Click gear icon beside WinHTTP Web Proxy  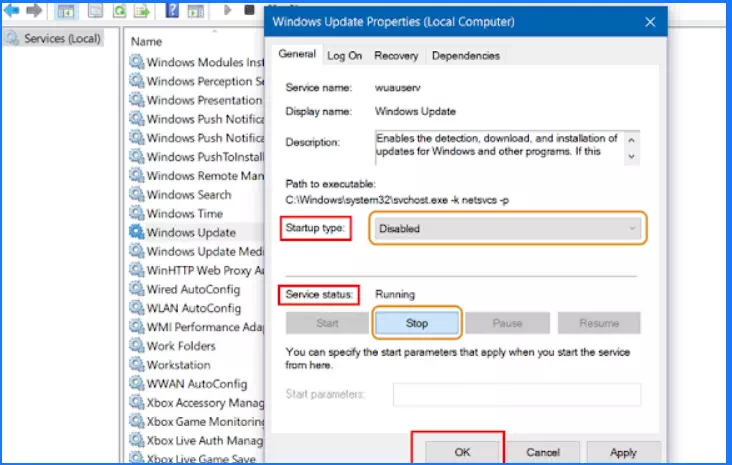[136, 270]
